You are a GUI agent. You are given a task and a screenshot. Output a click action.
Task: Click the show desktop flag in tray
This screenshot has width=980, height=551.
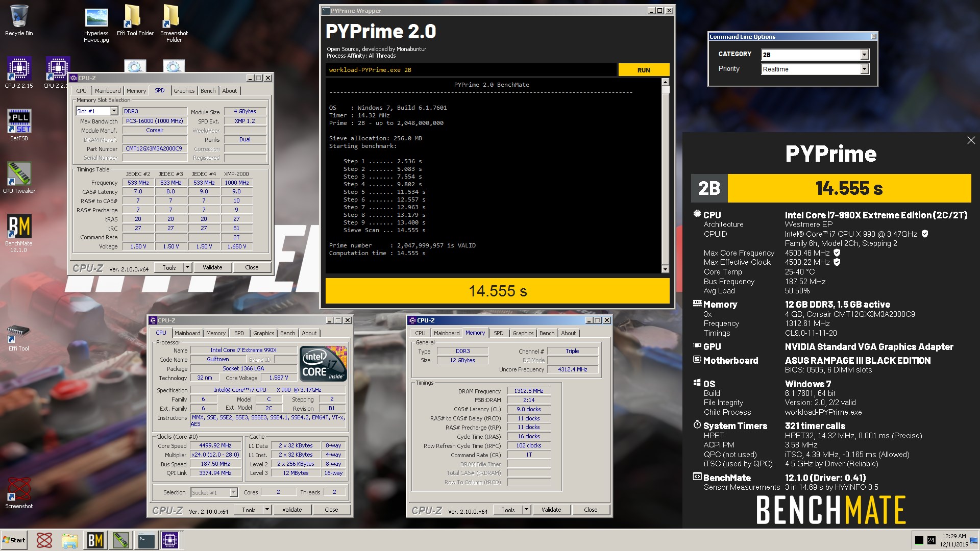974,540
